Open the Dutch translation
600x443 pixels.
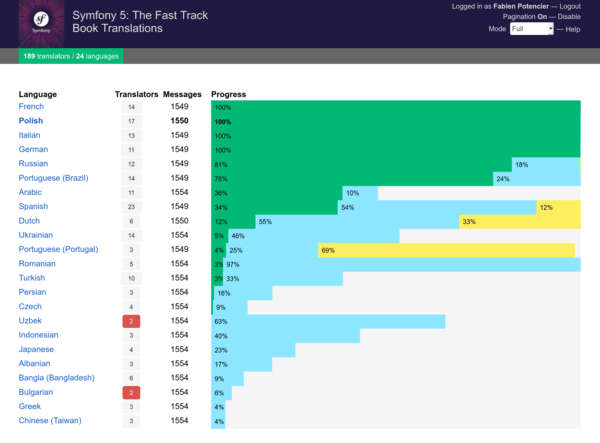click(x=29, y=221)
